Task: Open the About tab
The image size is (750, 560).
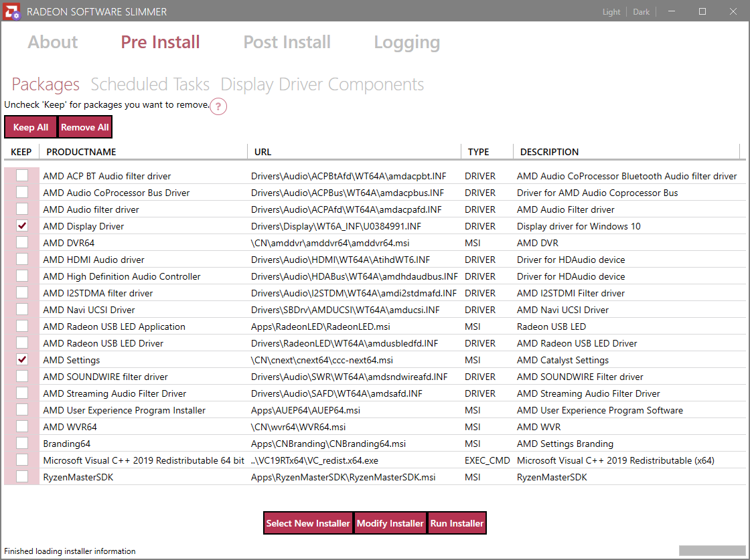Action: [x=53, y=42]
